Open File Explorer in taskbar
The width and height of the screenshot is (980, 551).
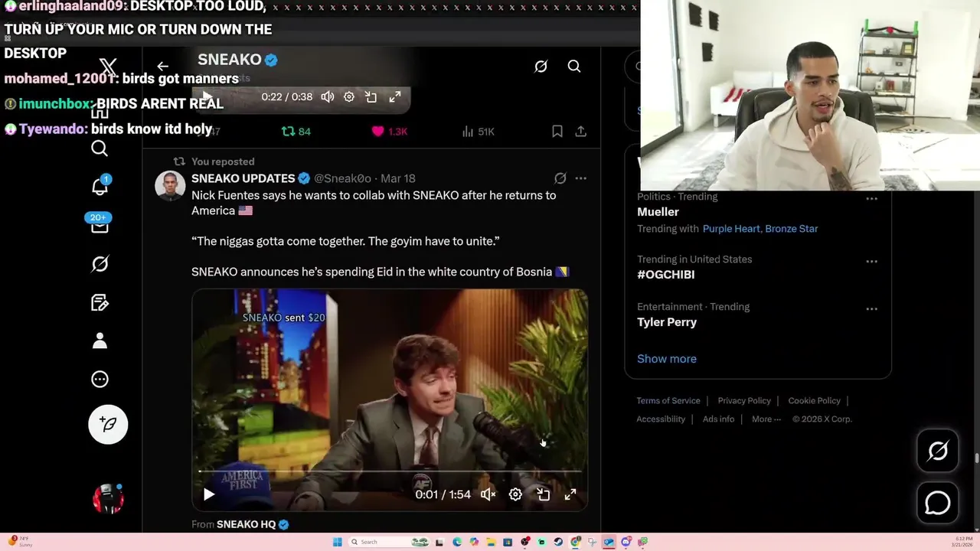[491, 542]
